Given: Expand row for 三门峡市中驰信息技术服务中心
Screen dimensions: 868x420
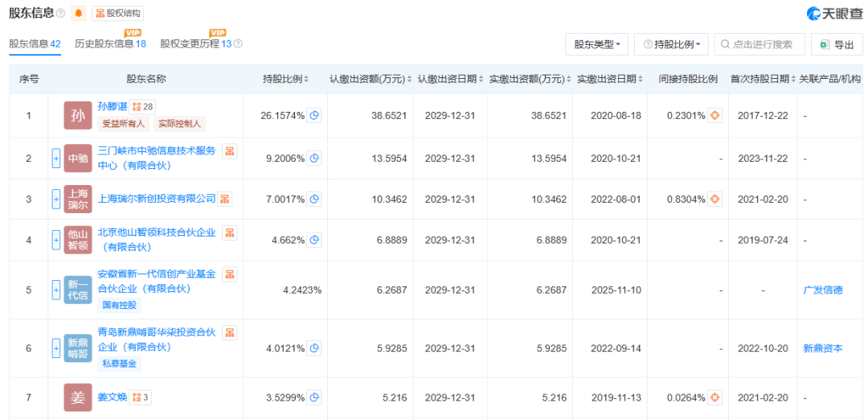Looking at the screenshot, I should pos(55,158).
